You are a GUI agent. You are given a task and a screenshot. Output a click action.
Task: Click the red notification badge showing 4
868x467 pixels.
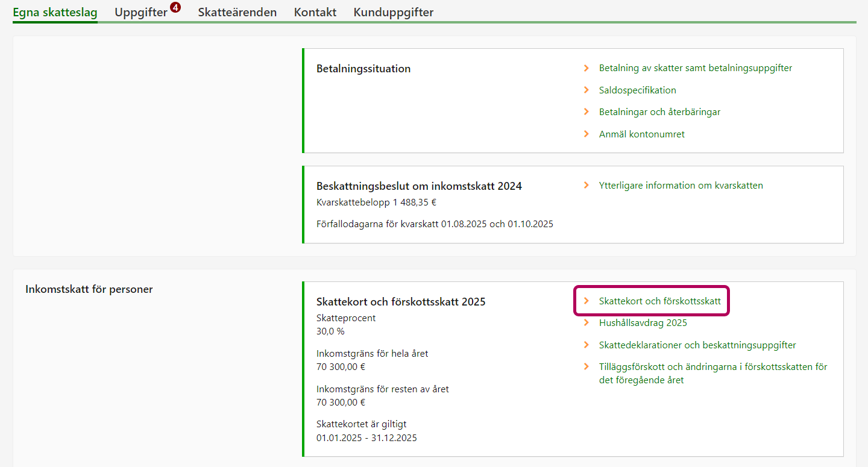coord(175,7)
